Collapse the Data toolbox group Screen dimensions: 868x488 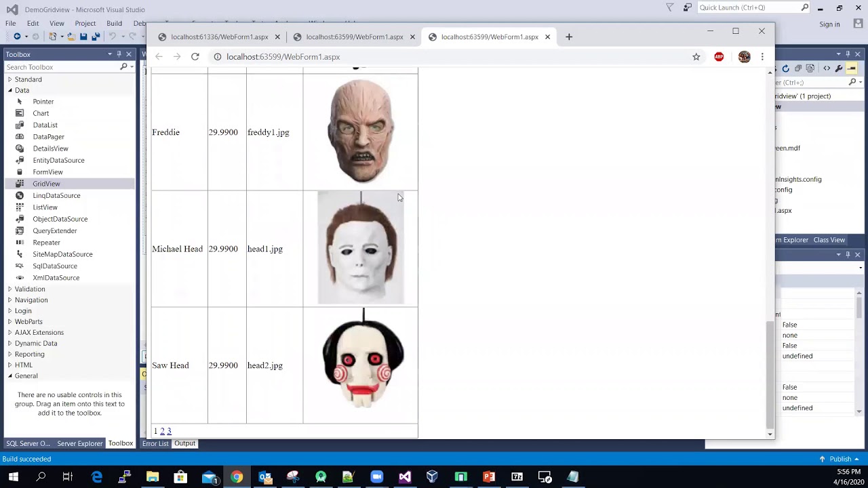coord(9,90)
